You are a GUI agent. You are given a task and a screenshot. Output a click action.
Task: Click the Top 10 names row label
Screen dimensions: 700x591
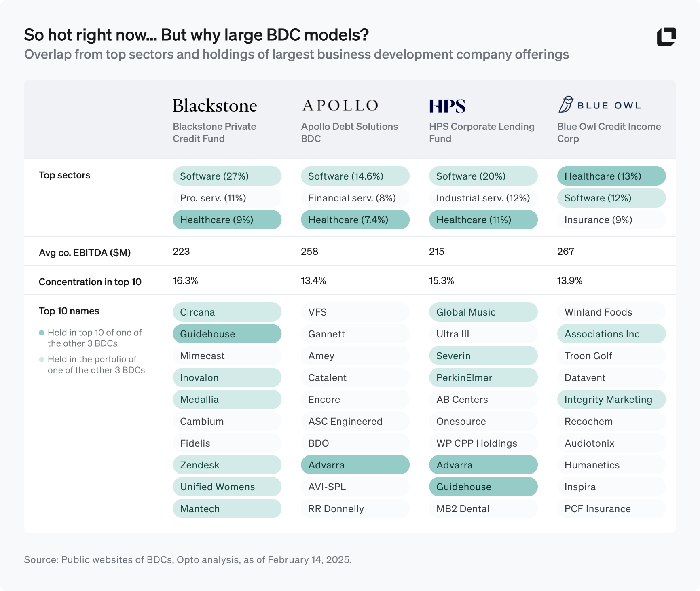click(x=69, y=311)
